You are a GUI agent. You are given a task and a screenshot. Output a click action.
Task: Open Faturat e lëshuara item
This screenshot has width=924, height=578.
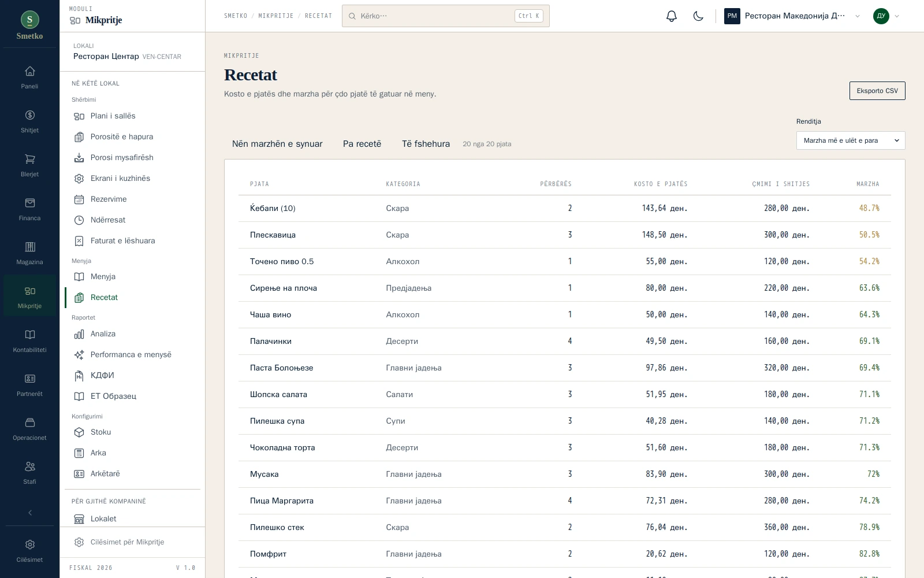(132, 240)
